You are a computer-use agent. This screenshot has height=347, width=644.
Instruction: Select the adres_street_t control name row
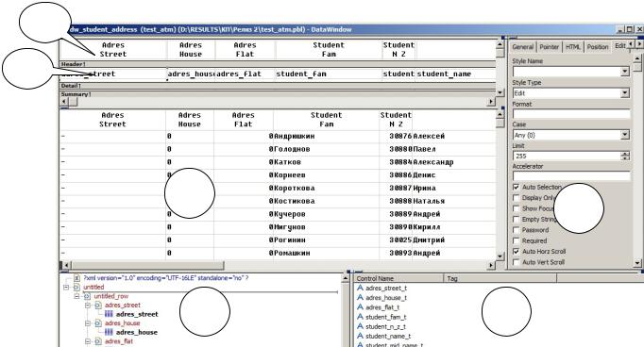coord(386,288)
